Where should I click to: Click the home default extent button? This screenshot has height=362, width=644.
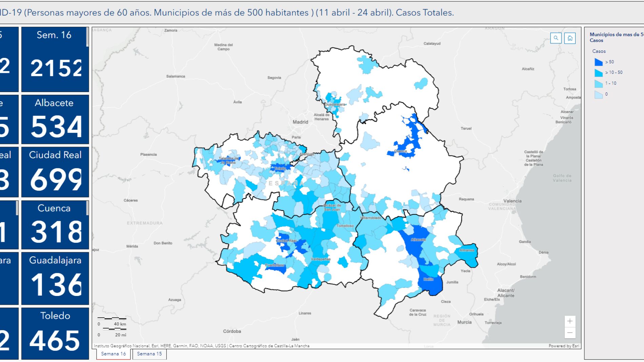pos(570,38)
